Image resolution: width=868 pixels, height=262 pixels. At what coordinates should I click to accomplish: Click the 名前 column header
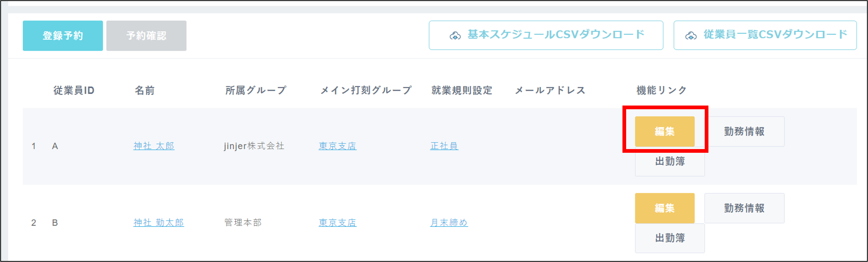(x=145, y=90)
